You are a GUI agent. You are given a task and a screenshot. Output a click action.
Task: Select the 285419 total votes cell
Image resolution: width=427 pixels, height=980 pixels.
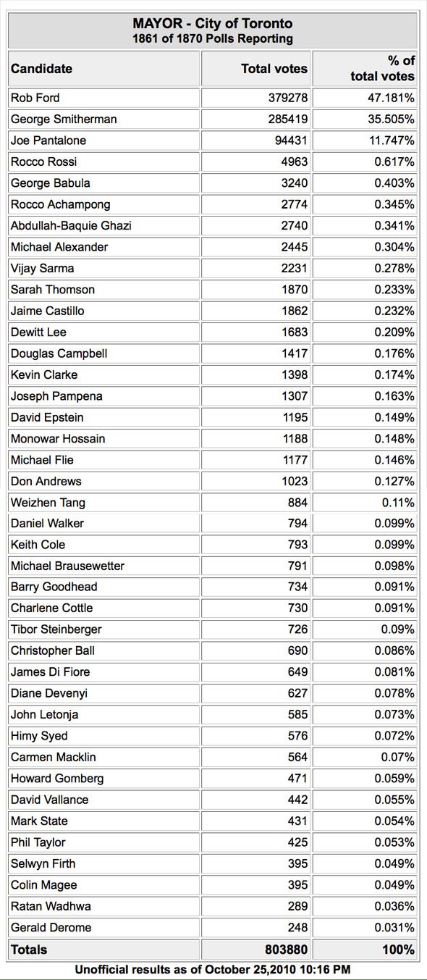coord(256,119)
